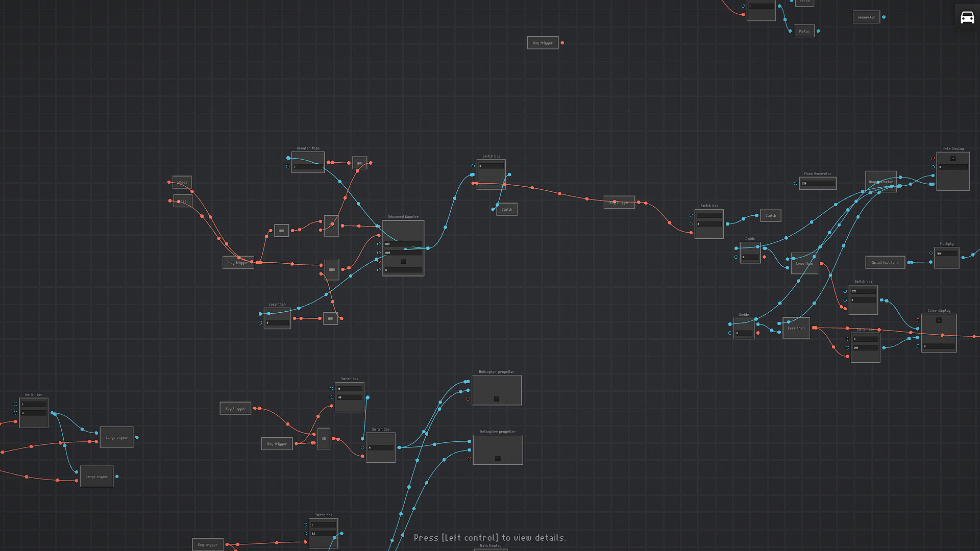Click the Servo node at the top edge
This screenshot has width=980, height=551.
click(x=804, y=2)
